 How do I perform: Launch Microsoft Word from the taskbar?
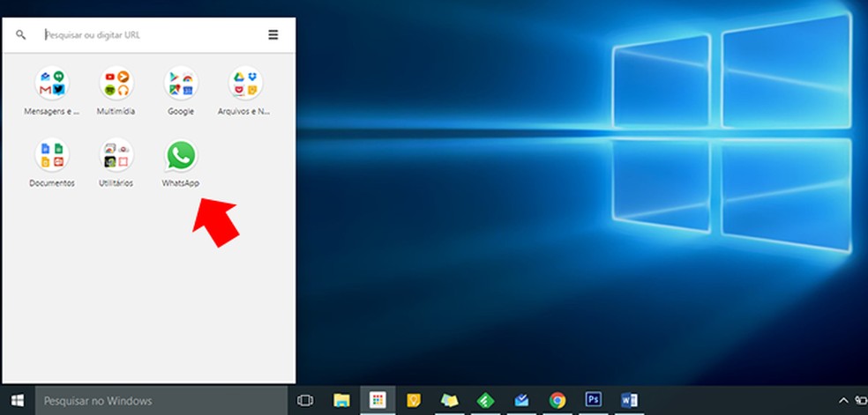630,401
